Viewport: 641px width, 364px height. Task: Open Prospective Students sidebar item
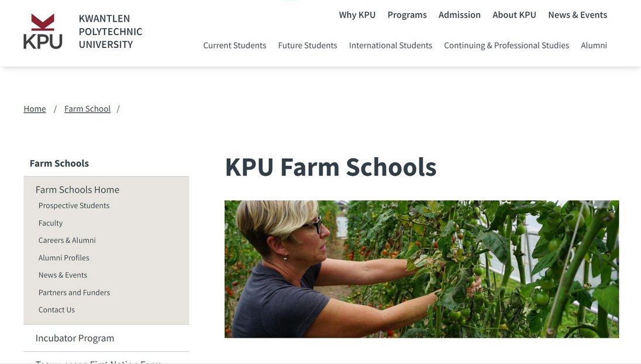tap(74, 206)
